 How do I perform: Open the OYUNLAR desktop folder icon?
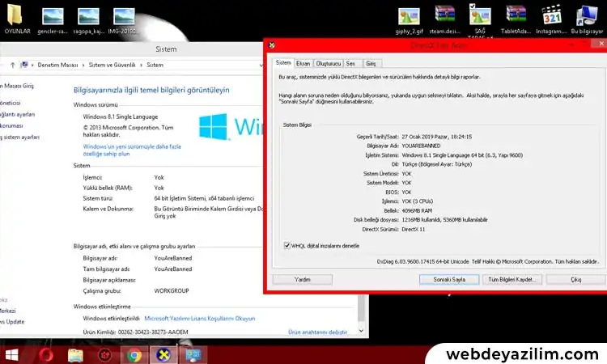point(16,18)
